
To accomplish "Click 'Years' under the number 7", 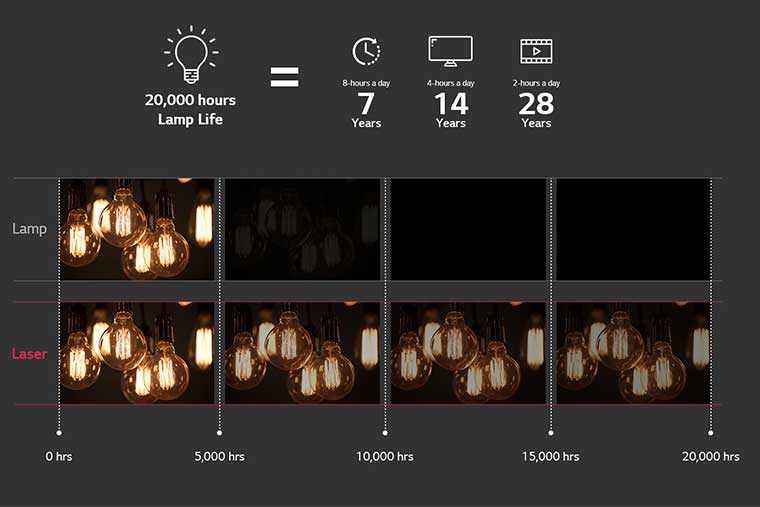I will click(x=366, y=123).
